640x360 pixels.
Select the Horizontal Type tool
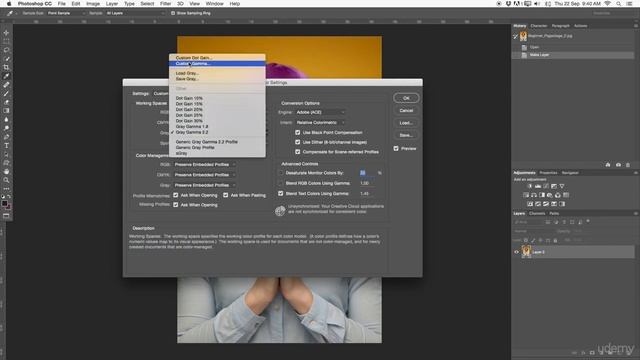pyautogui.click(x=6, y=146)
